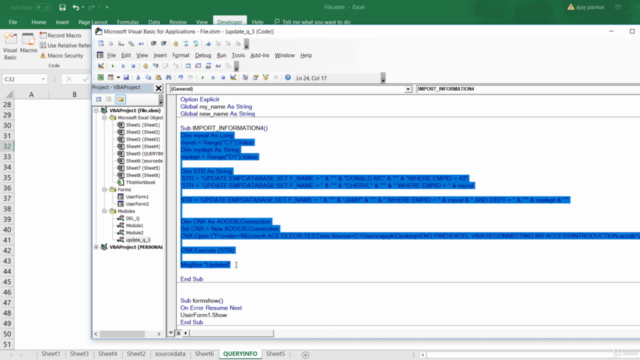Open VBA Run menu
Image resolution: width=640 pixels, height=360 pixels.
point(221,56)
